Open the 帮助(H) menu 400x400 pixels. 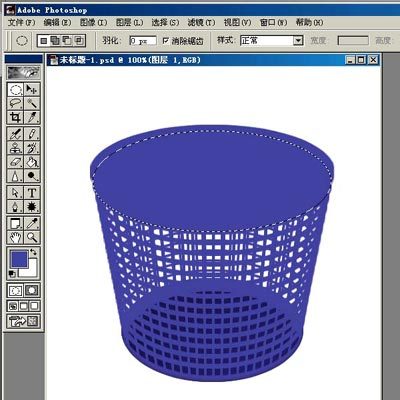pos(309,23)
